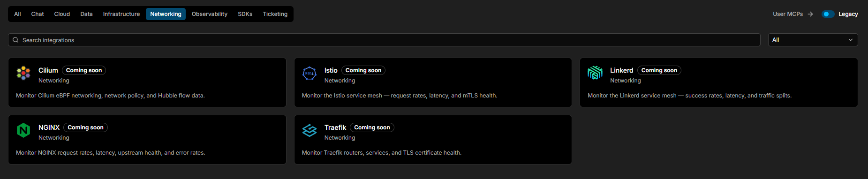Click the Networking label under Cilium
Image resolution: width=868 pixels, height=179 pixels.
tap(54, 81)
